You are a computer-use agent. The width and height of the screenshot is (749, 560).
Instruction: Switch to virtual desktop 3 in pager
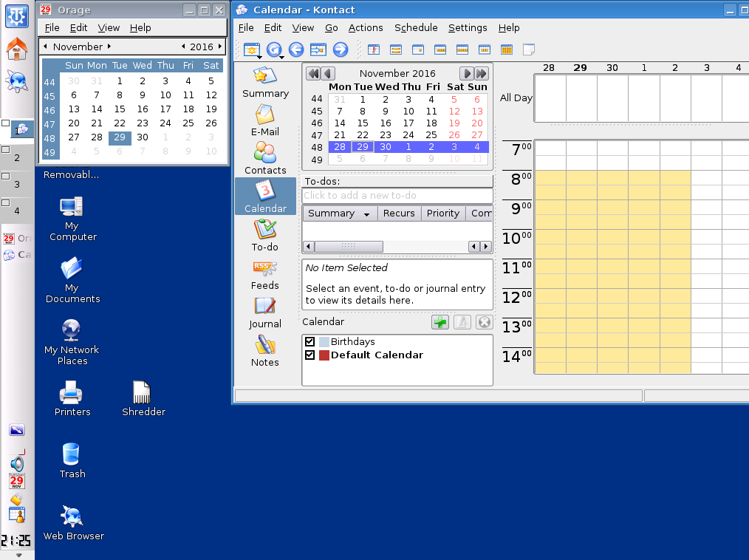17,183
